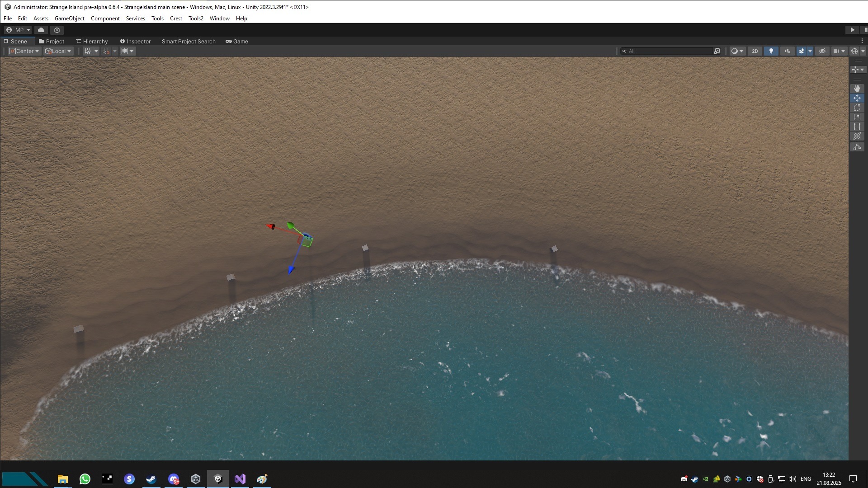Click the scene search field

(667, 51)
